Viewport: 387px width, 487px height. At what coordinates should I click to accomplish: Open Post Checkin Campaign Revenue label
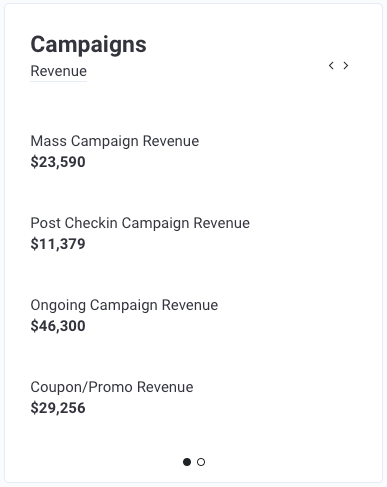point(140,223)
